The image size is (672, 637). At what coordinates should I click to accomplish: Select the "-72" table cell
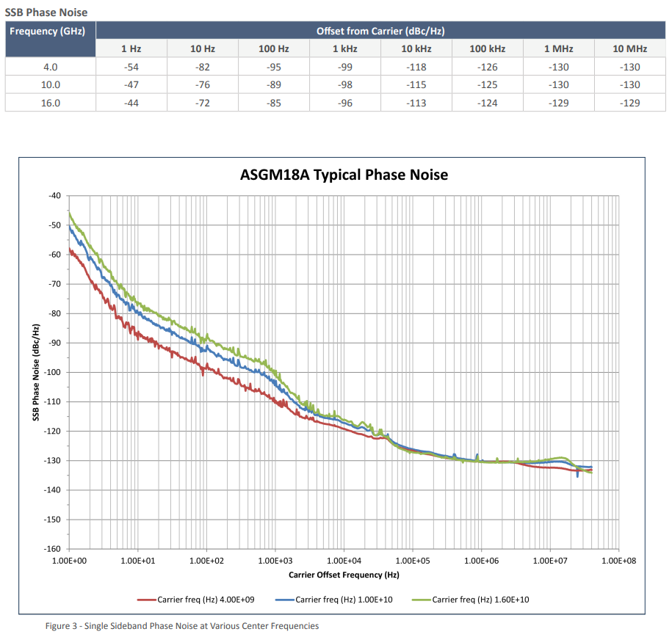tap(203, 103)
